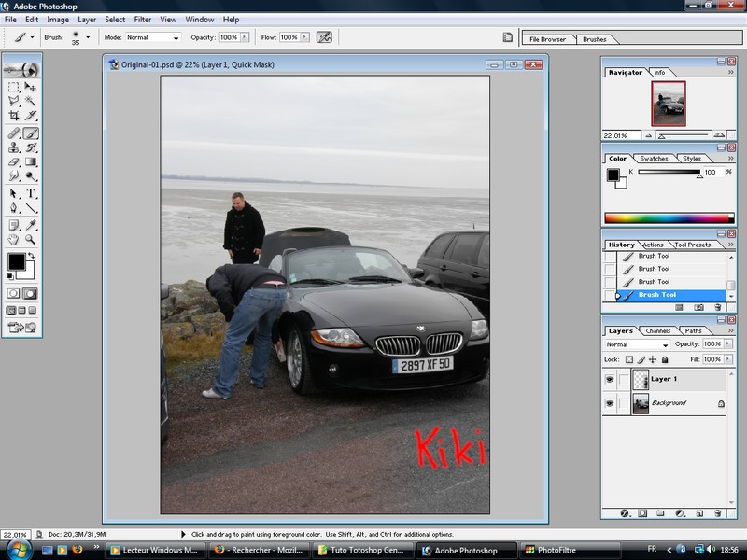Select the Eraser tool

tap(14, 161)
